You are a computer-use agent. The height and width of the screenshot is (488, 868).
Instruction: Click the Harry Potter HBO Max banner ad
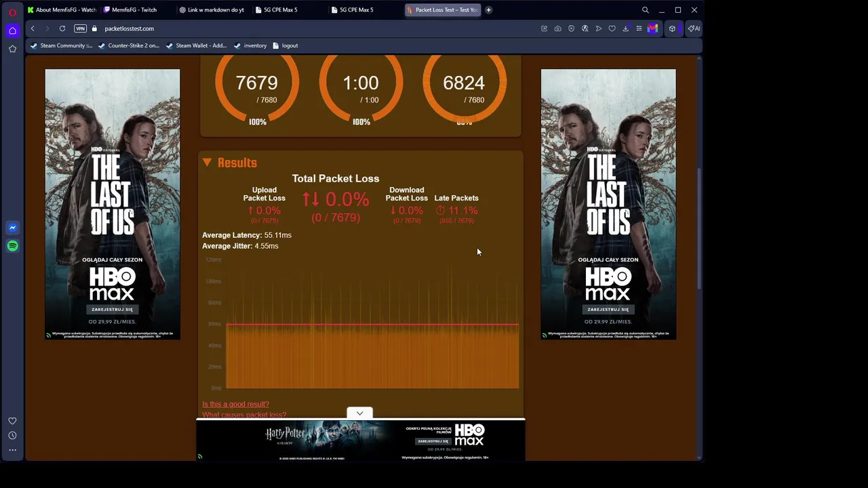click(x=361, y=441)
